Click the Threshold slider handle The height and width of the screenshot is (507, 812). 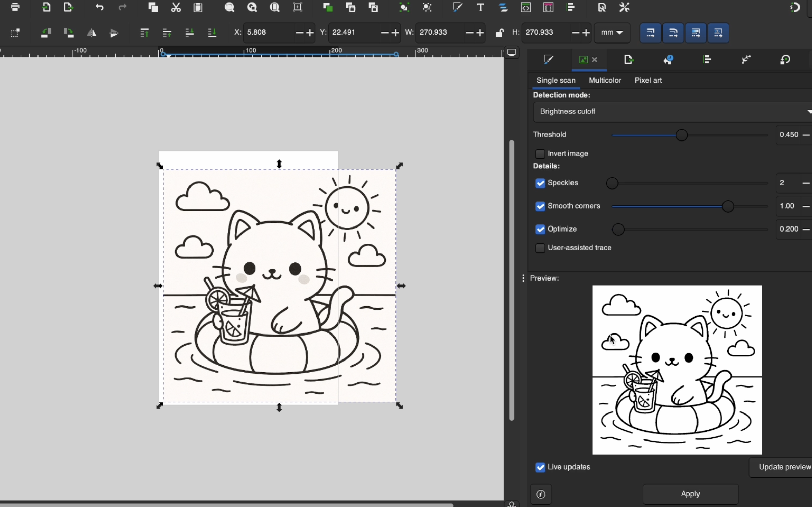681,135
